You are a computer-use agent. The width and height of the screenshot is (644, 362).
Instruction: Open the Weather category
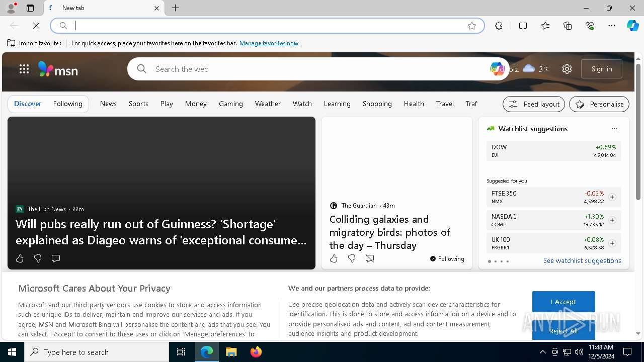(268, 104)
